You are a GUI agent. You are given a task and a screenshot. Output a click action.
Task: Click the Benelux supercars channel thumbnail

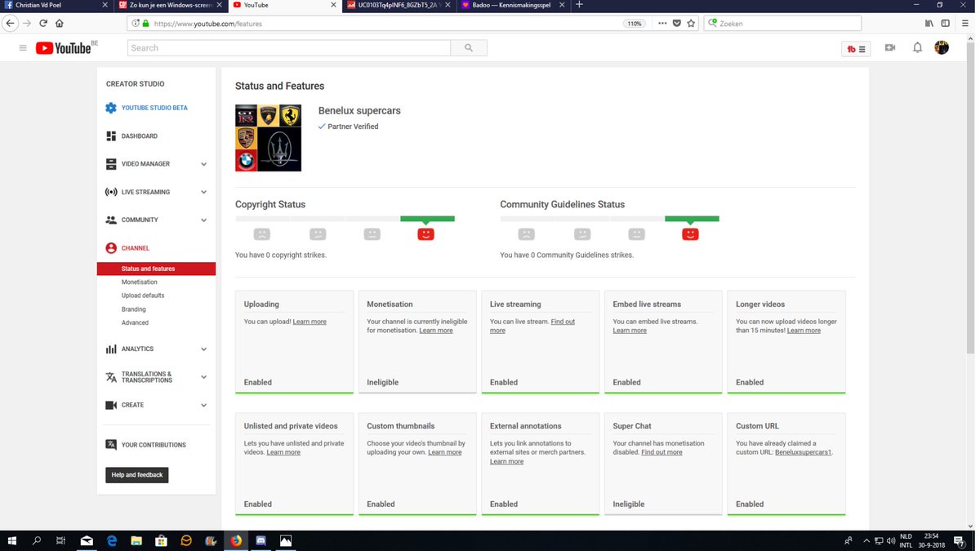coord(268,138)
